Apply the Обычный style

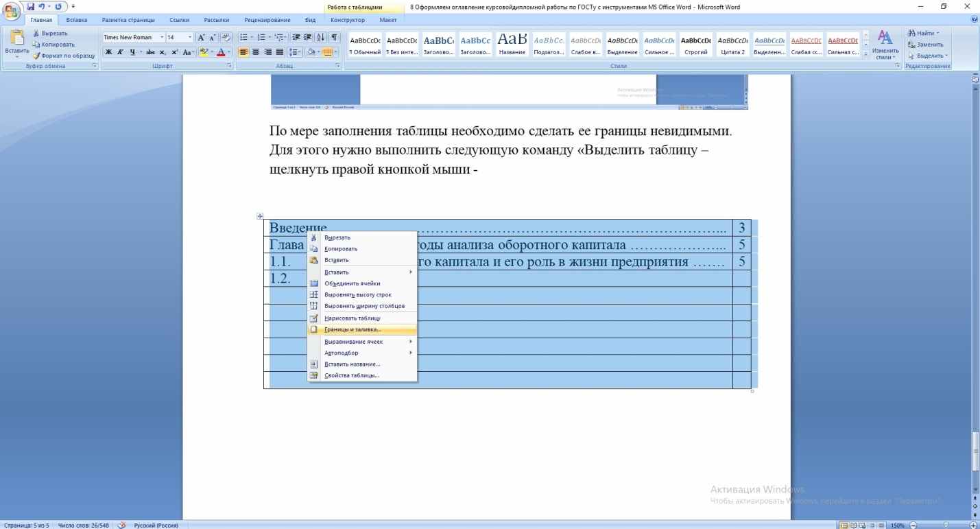365,45
